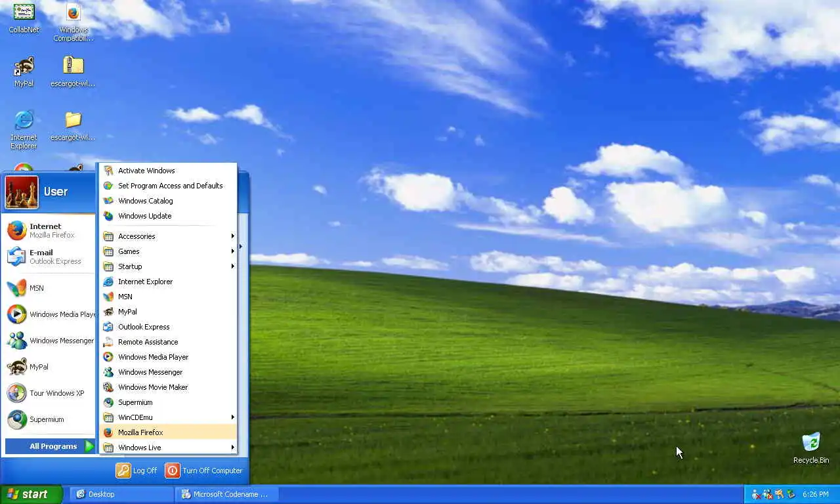Launch the pinned Internet Mozilla Firefox entry

coord(49,230)
